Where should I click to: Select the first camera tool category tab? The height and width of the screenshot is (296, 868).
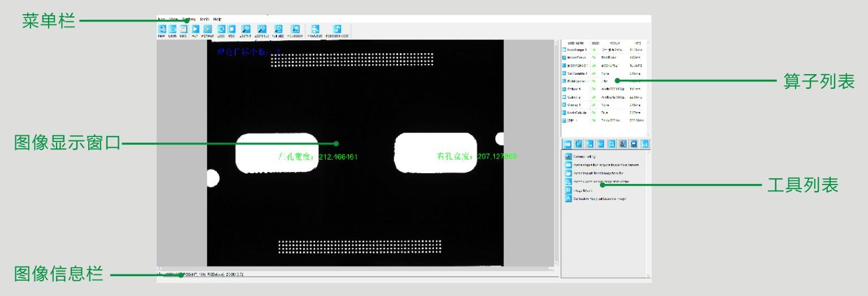click(567, 144)
